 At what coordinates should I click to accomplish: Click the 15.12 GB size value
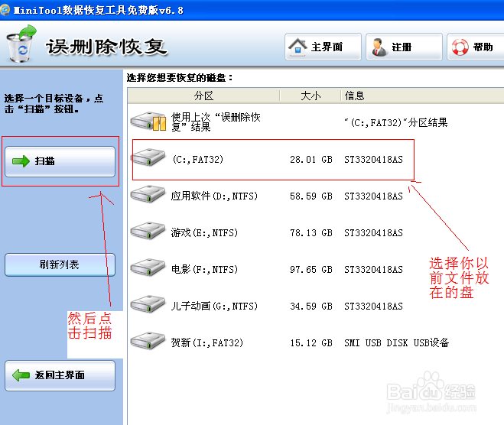[x=311, y=343]
